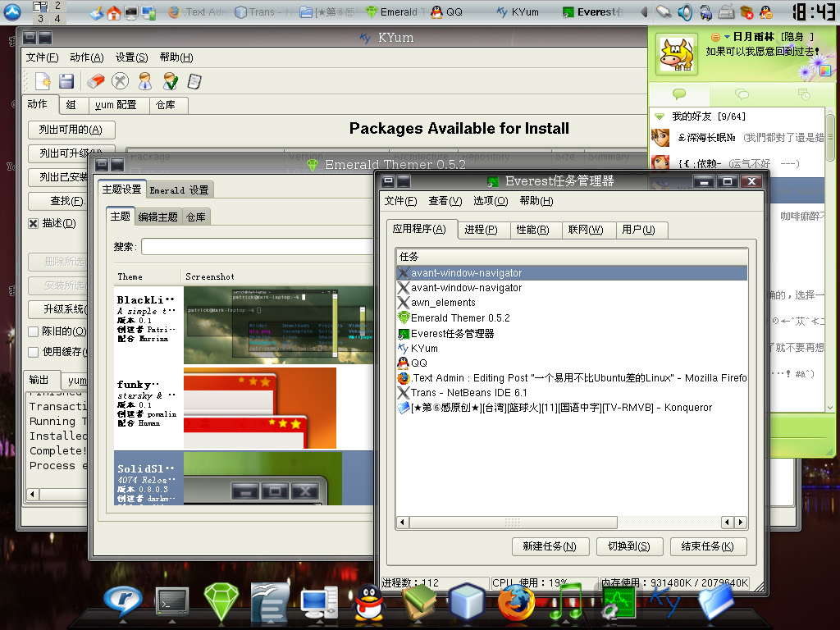This screenshot has width=840, height=630.
Task: Select the QQ row in Everest task list
Action: (x=572, y=363)
